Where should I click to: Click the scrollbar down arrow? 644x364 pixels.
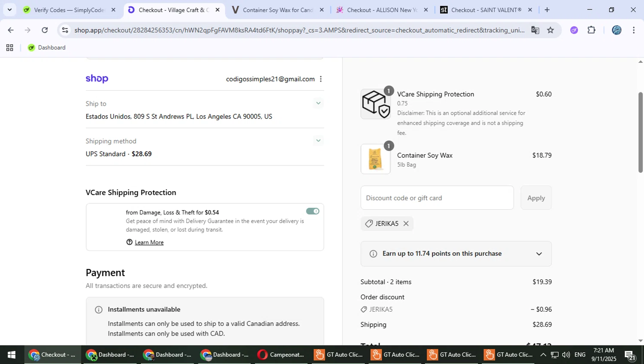640,341
